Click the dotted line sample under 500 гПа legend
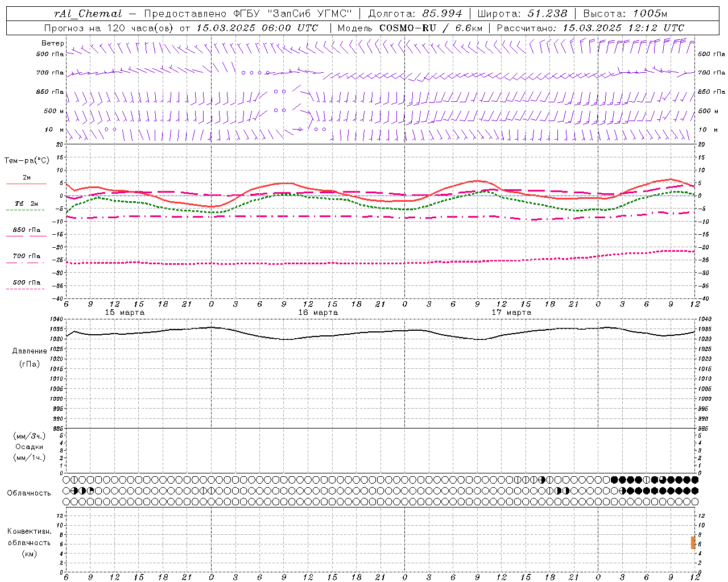The image size is (728, 582). point(26,289)
